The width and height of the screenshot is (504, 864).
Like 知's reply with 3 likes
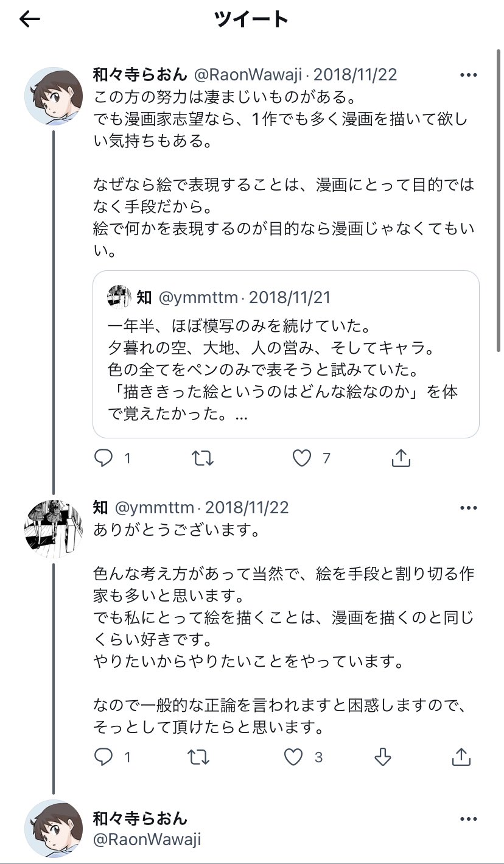point(294,757)
